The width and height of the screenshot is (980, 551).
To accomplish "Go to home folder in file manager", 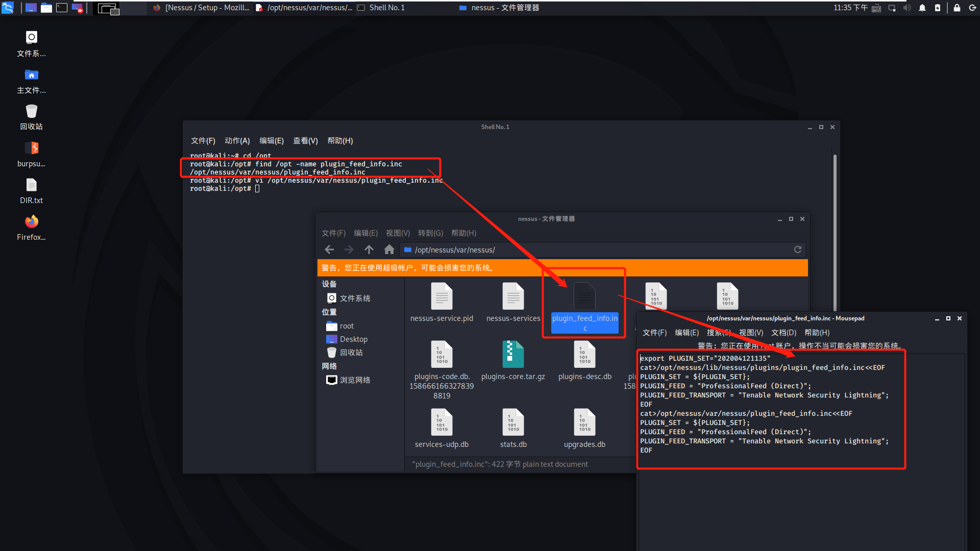I will click(389, 249).
